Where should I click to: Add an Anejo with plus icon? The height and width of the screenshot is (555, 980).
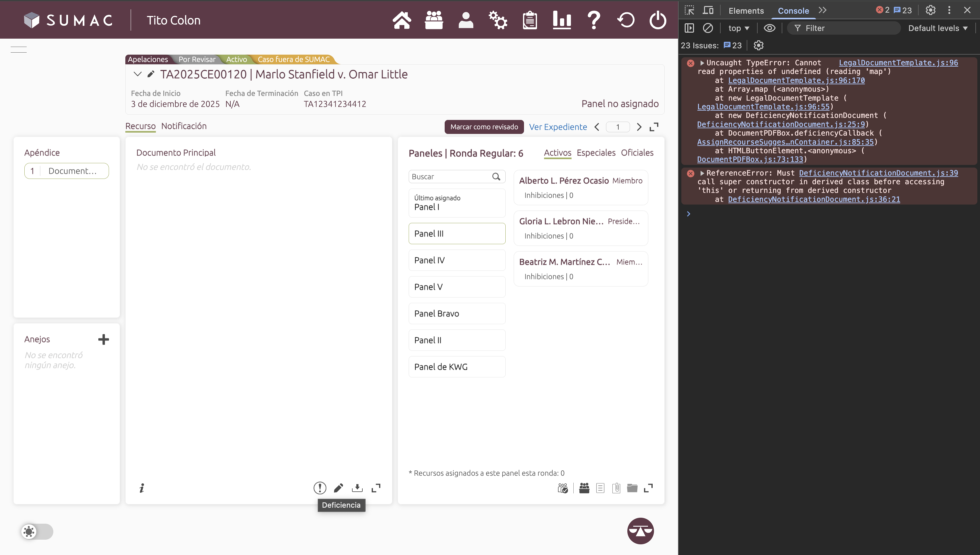[x=103, y=339]
